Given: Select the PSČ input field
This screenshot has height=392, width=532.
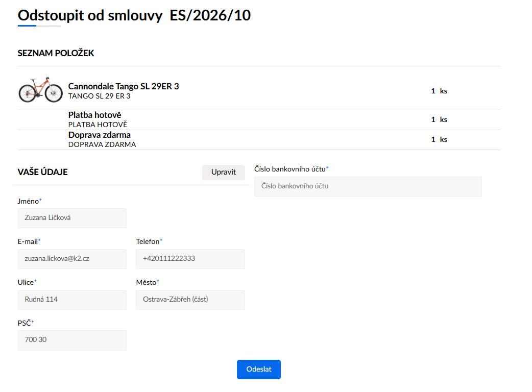Looking at the screenshot, I should point(72,340).
